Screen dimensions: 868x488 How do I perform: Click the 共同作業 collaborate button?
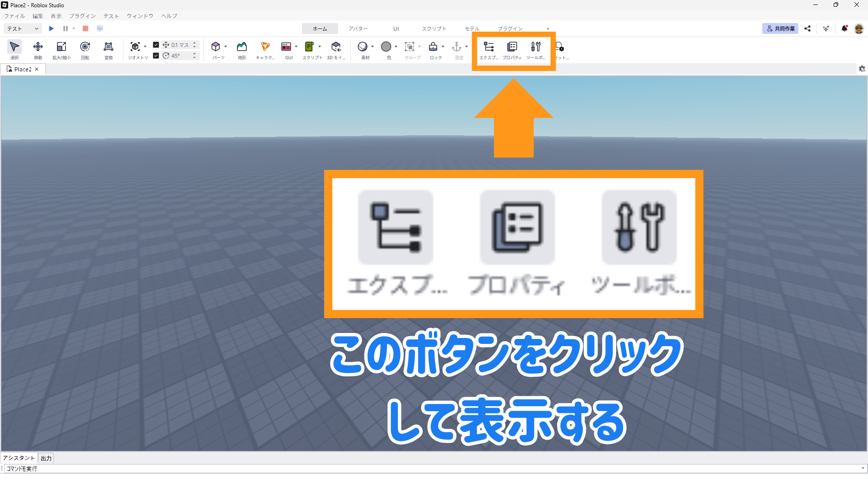coord(780,28)
